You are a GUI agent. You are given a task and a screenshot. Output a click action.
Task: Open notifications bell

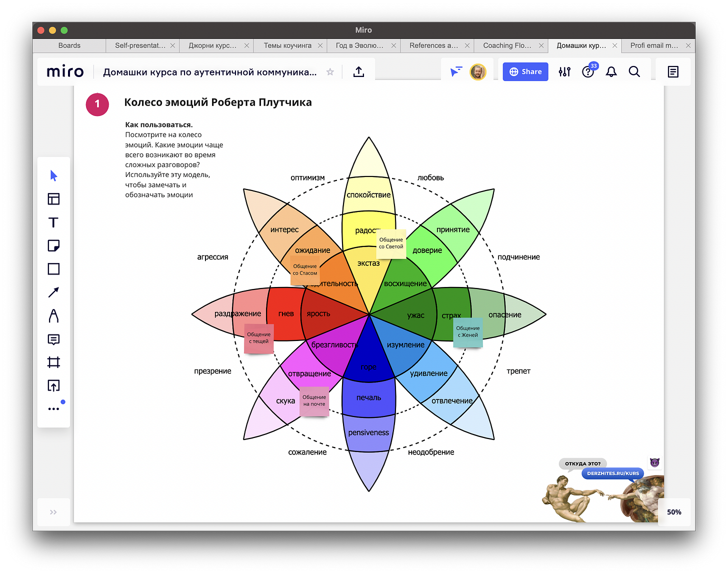(611, 72)
